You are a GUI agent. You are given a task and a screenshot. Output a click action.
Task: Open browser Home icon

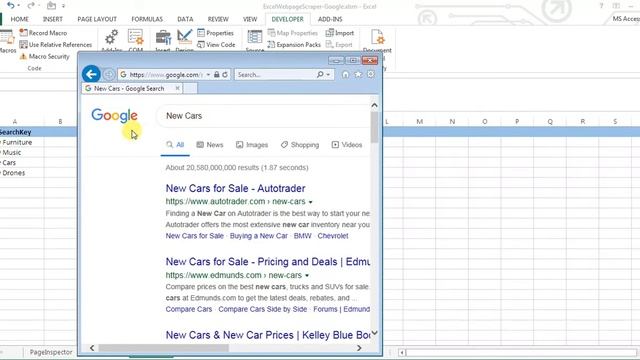coord(345,75)
